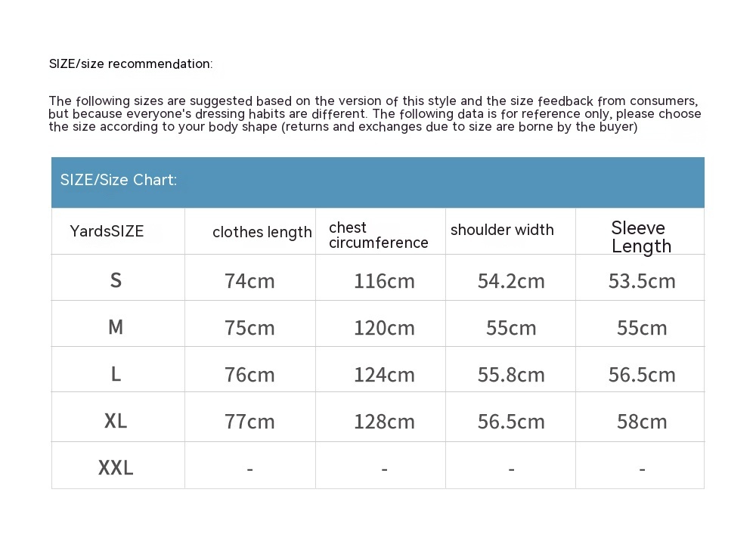Select the 58cm sleeve length cell
This screenshot has height=535, width=756.
click(642, 422)
